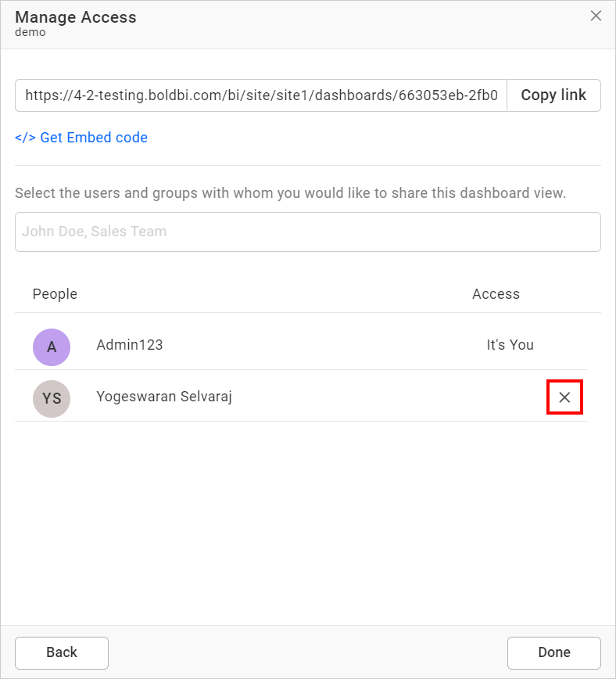Screen dimensions: 616x679
Task: Go back with the Back button
Action: (x=62, y=652)
